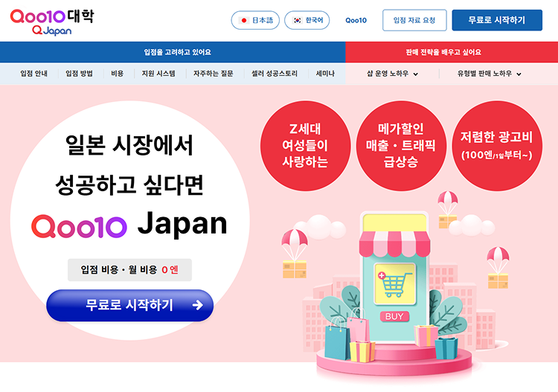Expand the 샵 운영 노하우 dropdown
The height and width of the screenshot is (392, 558).
pos(393,74)
